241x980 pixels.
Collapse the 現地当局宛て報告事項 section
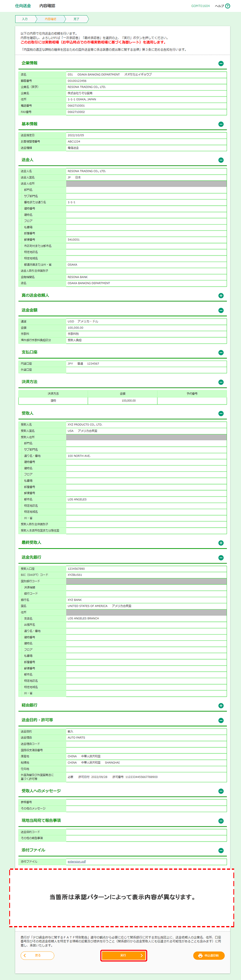[221, 821]
